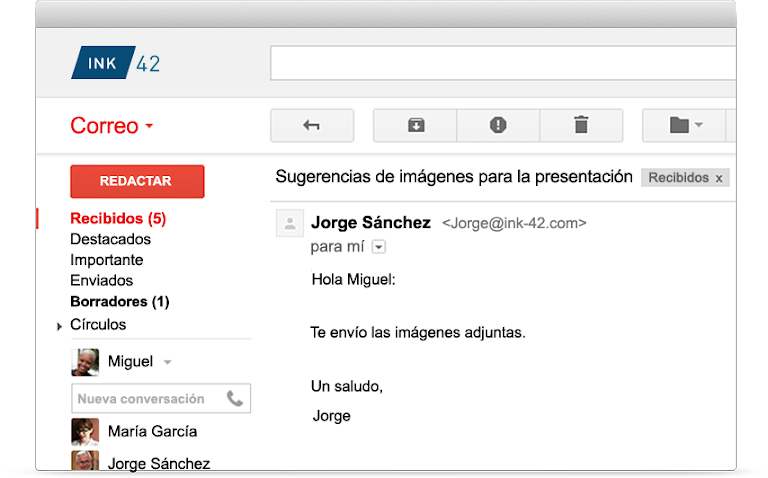Open chat with María García
The image size is (768, 478).
[x=152, y=432]
